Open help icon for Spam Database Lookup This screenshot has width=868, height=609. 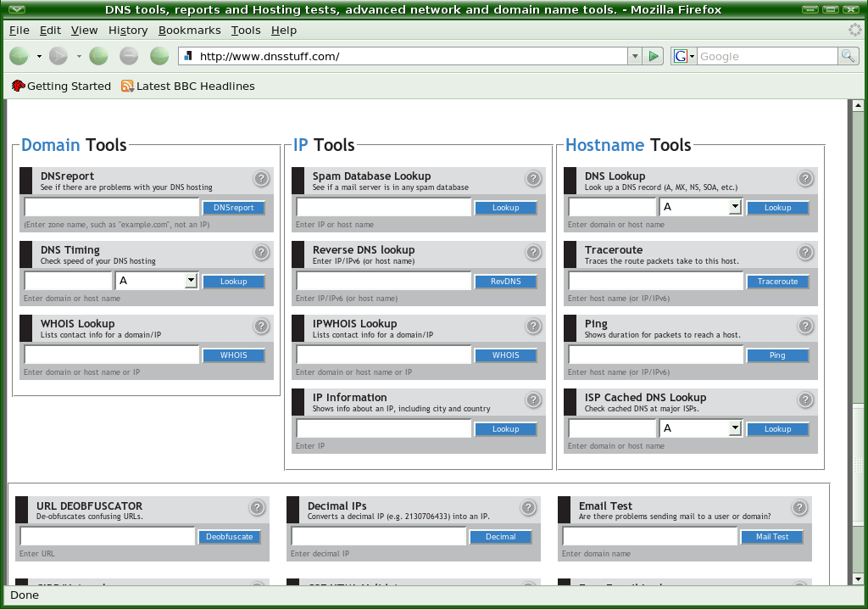point(533,178)
